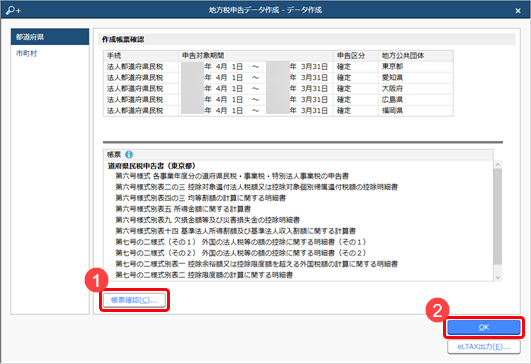The width and height of the screenshot is (531, 364).
Task: Click the blue info icon beside 帳票
Action: coord(129,154)
